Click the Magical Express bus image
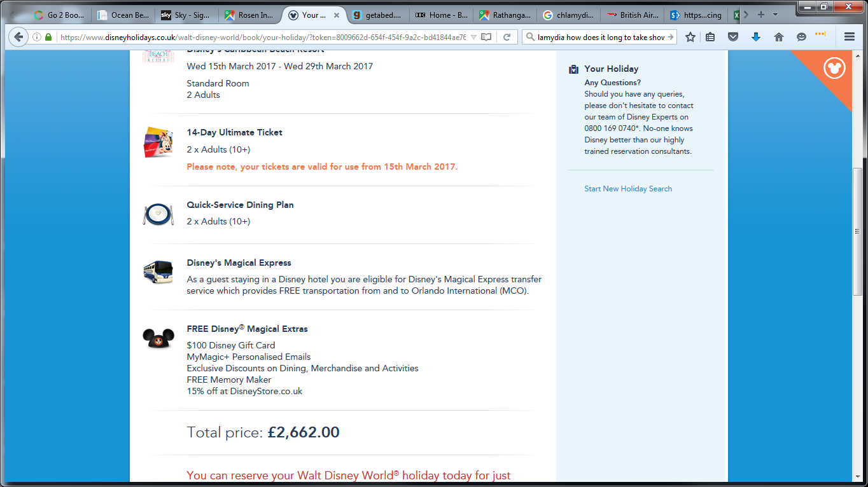The image size is (868, 487). [158, 271]
